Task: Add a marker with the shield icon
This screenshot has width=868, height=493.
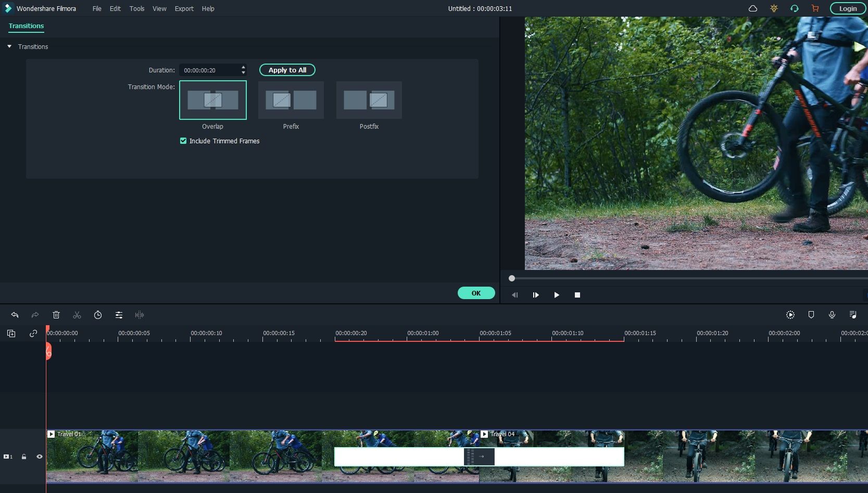Action: pyautogui.click(x=811, y=315)
